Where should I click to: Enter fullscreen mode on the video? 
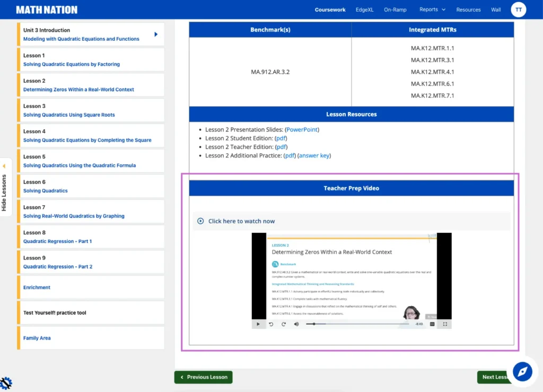[445, 324]
